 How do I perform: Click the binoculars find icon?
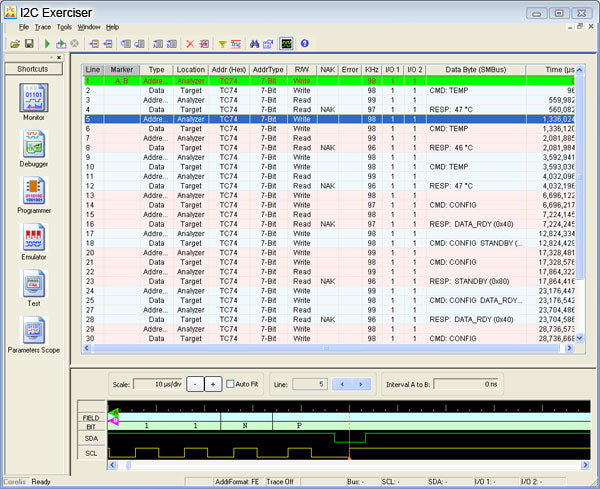[254, 44]
